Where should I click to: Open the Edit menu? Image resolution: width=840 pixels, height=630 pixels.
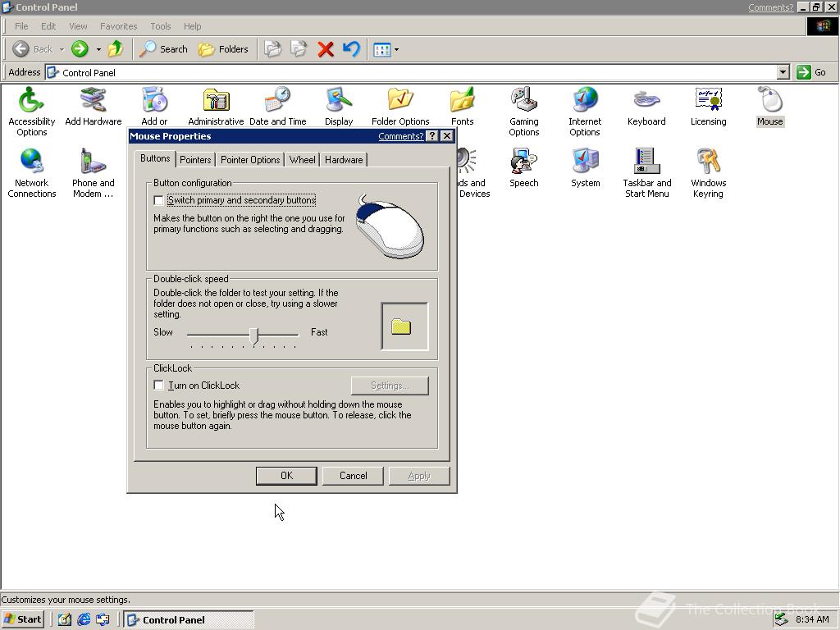[x=48, y=26]
